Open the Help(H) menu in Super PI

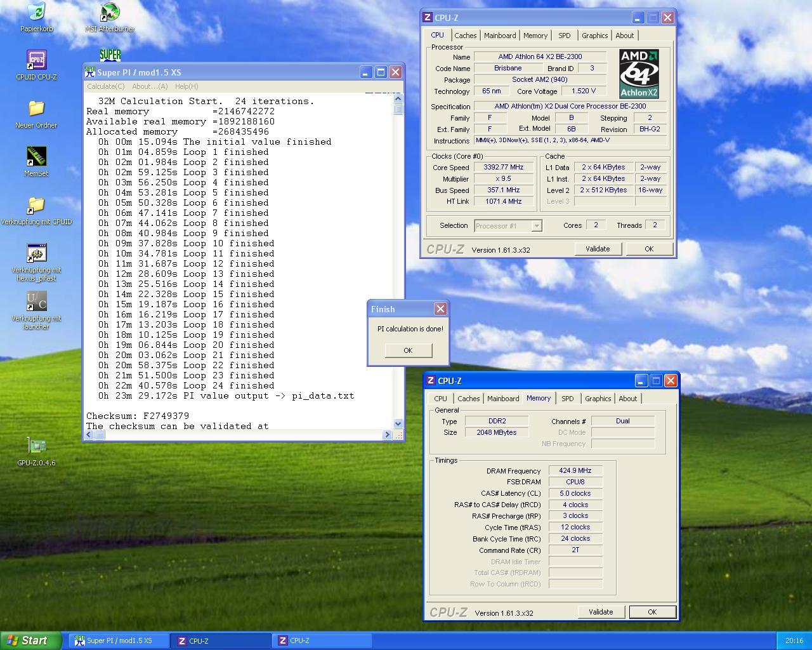pyautogui.click(x=187, y=86)
